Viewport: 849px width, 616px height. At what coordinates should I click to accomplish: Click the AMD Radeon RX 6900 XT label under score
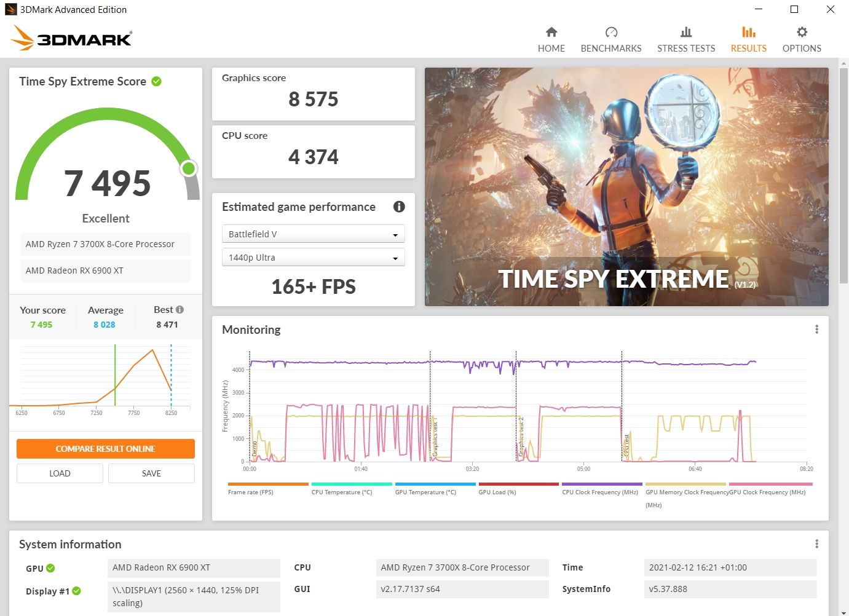[x=106, y=270]
